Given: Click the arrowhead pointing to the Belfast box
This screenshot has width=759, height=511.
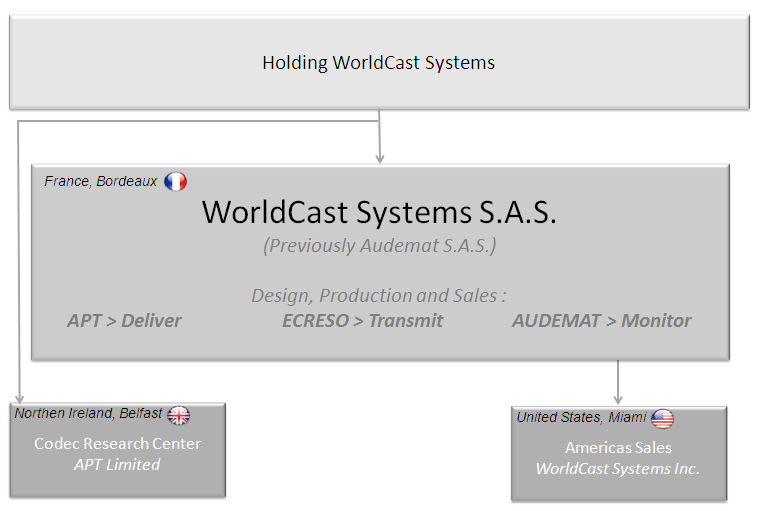Looking at the screenshot, I should [19, 396].
